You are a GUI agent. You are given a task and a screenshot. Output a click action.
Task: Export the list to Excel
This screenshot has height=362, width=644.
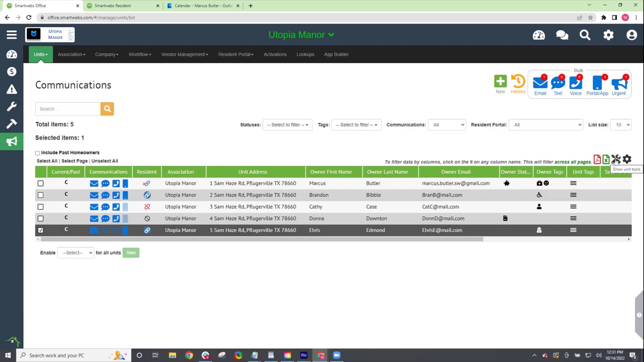pos(606,160)
